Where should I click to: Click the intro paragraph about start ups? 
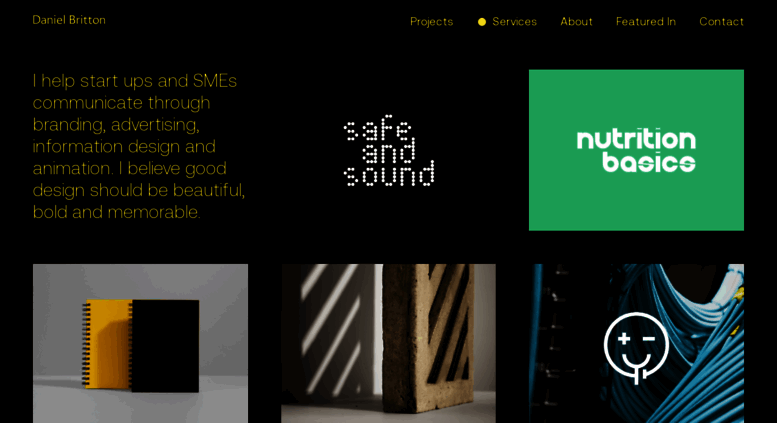coord(139,146)
